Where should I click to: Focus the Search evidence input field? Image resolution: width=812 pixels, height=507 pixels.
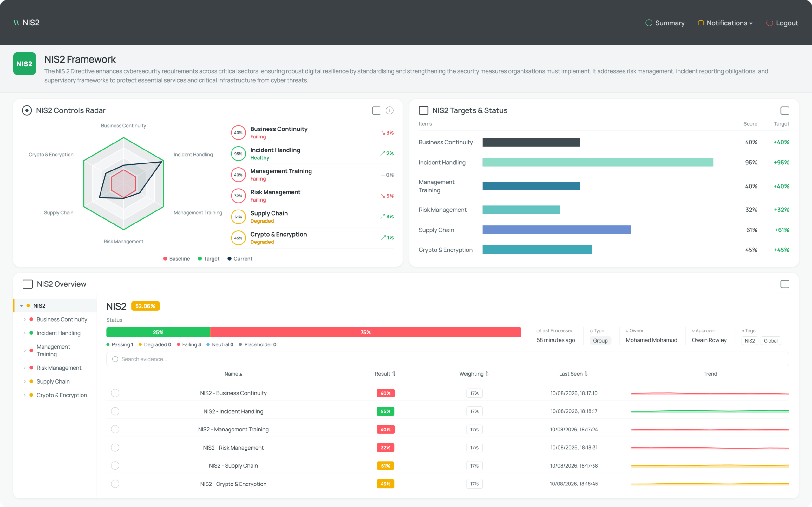[448, 359]
